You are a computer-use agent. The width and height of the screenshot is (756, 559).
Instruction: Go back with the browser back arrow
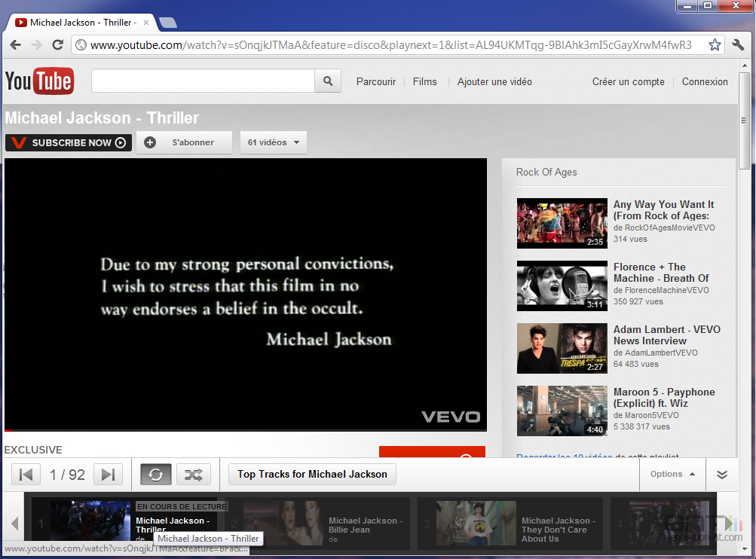click(x=15, y=45)
